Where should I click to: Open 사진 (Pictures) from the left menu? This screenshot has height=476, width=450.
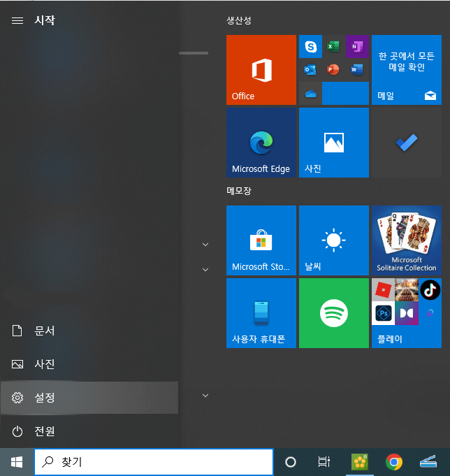coord(89,364)
